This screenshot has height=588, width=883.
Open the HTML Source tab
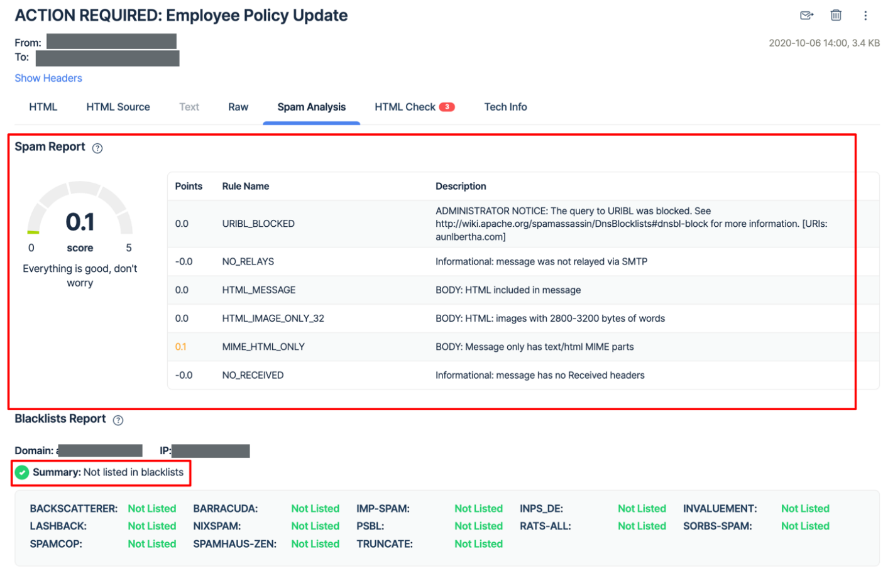coord(118,107)
